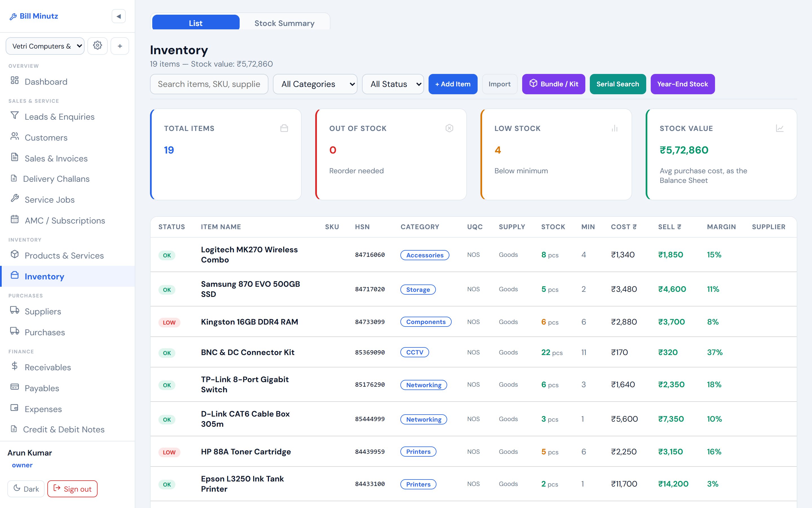Open the All Status filter dropdown

[x=393, y=84]
